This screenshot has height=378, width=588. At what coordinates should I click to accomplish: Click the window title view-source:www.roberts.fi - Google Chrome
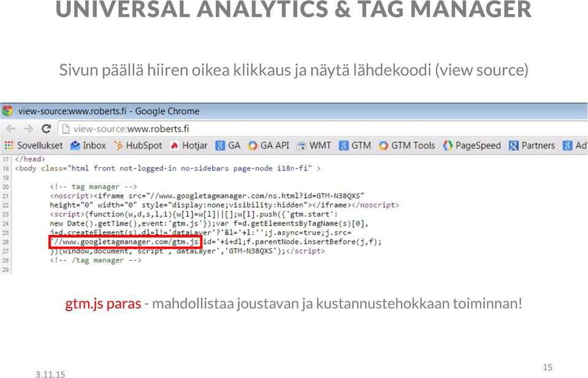[x=109, y=112]
